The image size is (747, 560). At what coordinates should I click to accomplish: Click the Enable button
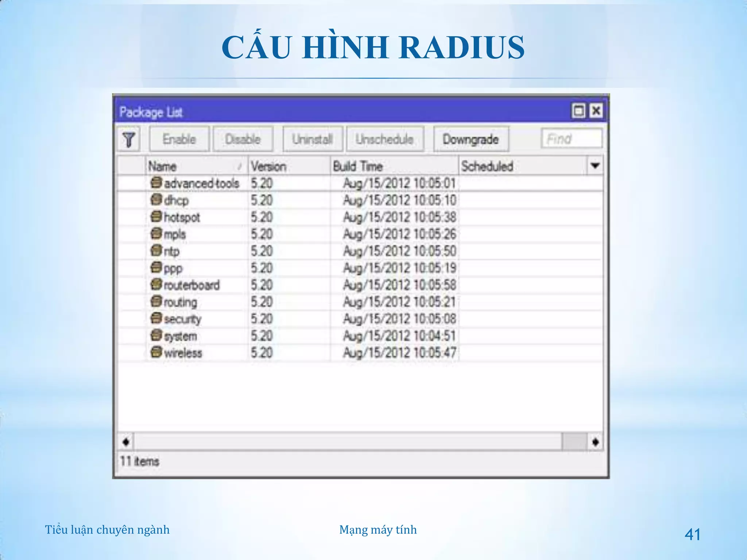click(x=179, y=139)
